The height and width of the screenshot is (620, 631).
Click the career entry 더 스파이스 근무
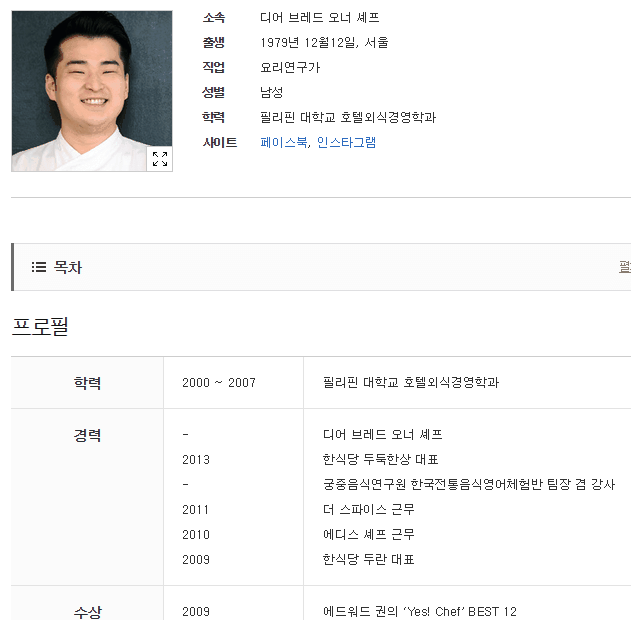[369, 509]
